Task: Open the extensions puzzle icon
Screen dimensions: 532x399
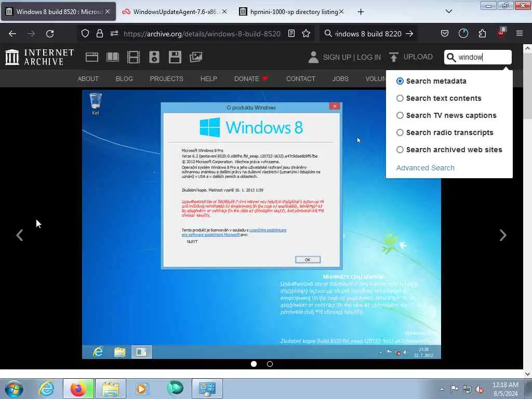Action: coord(482,34)
